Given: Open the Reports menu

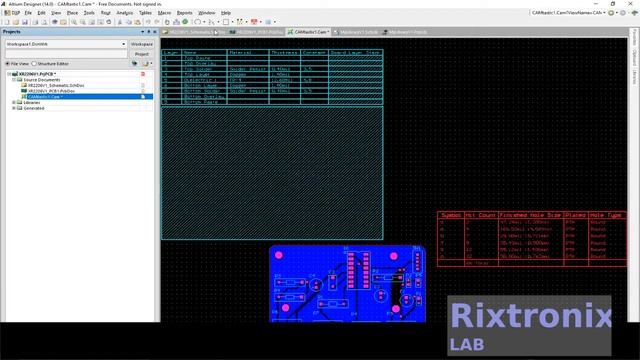Looking at the screenshot, I should [x=184, y=13].
